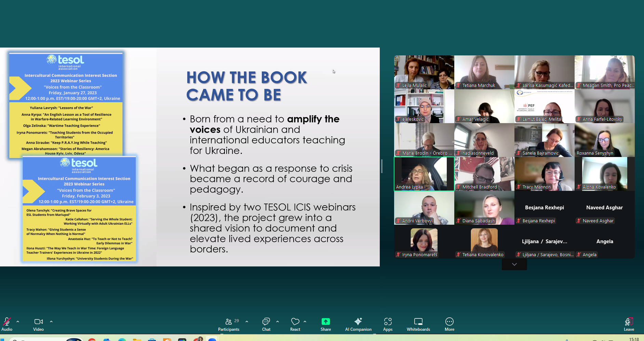The image size is (644, 341).
Task: Click the green Share screen button
Action: (x=325, y=324)
